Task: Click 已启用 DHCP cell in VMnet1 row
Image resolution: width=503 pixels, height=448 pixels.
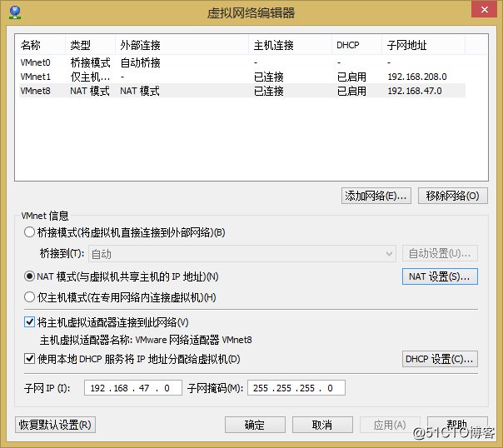Action: point(351,77)
